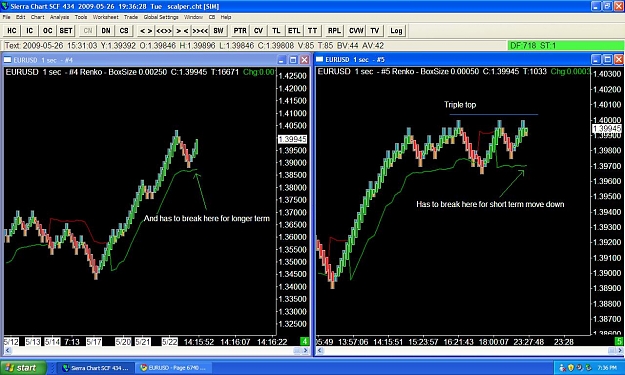The image size is (625, 375).
Task: Click the IC toolbar button
Action: coord(29,31)
